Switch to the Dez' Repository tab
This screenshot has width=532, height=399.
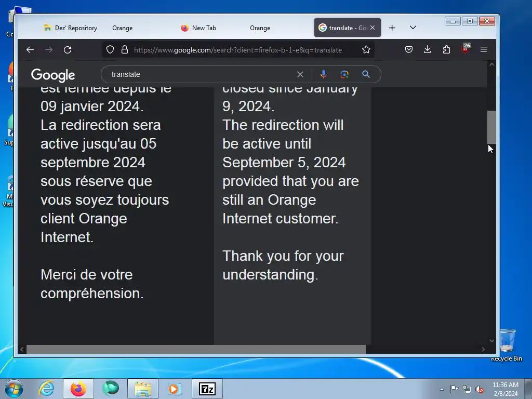pos(70,28)
